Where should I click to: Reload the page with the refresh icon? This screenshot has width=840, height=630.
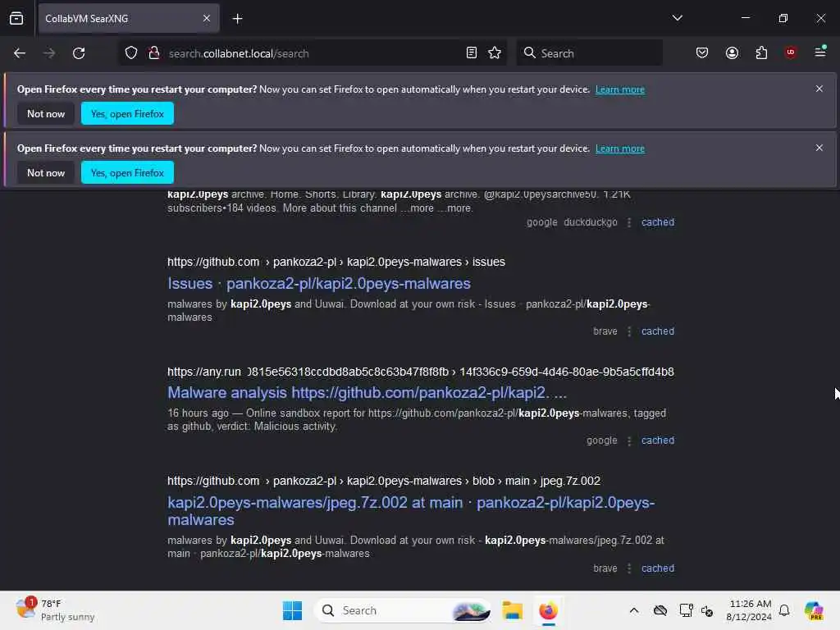tap(79, 53)
